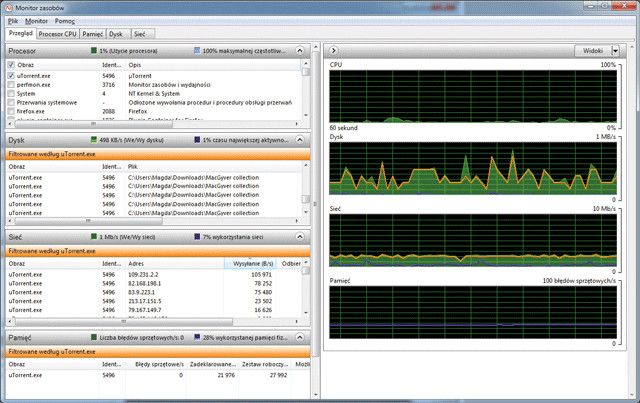Screen dimensions: 640x403
Task: Click the green We/Wy sieci indicator square
Action: tap(94, 237)
